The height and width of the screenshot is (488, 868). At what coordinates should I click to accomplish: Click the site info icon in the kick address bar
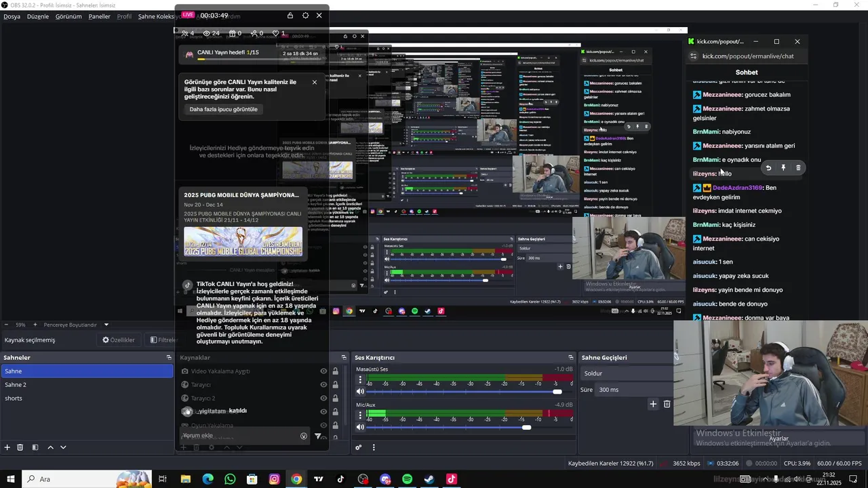(x=692, y=56)
